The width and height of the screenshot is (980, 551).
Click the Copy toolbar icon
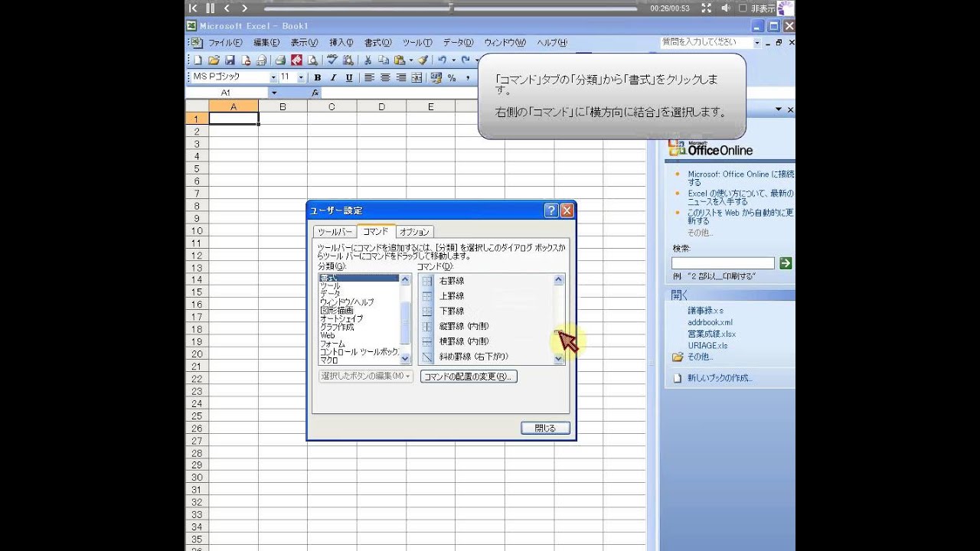[384, 60]
